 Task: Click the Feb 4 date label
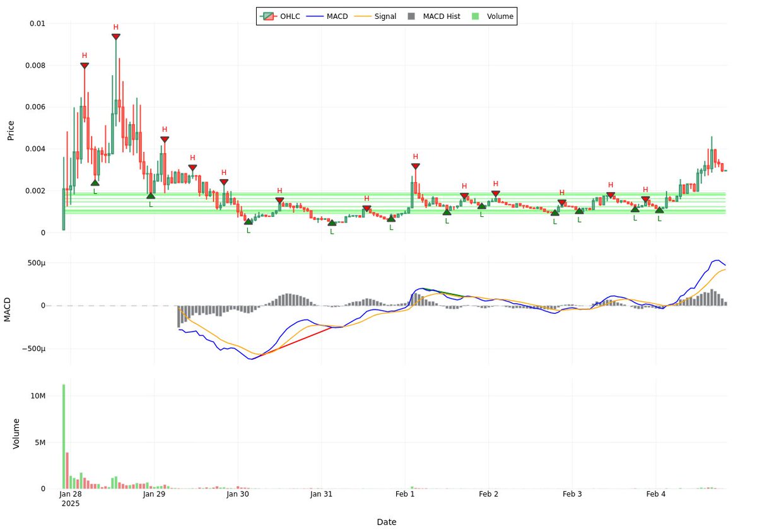(x=656, y=495)
